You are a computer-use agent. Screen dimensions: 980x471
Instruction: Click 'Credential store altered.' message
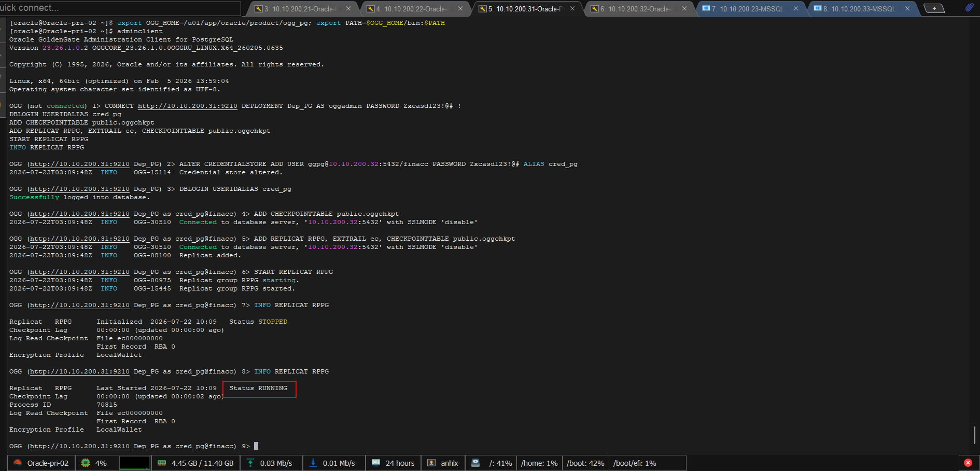point(231,172)
